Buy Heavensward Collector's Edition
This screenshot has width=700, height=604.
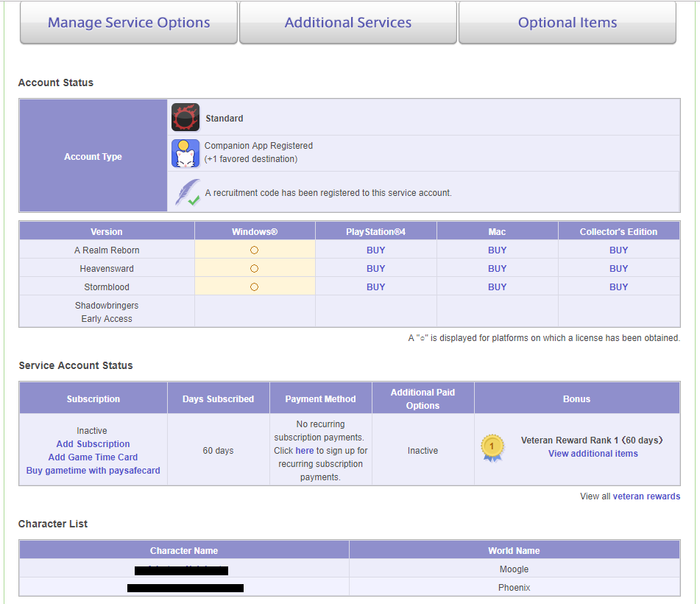point(619,269)
